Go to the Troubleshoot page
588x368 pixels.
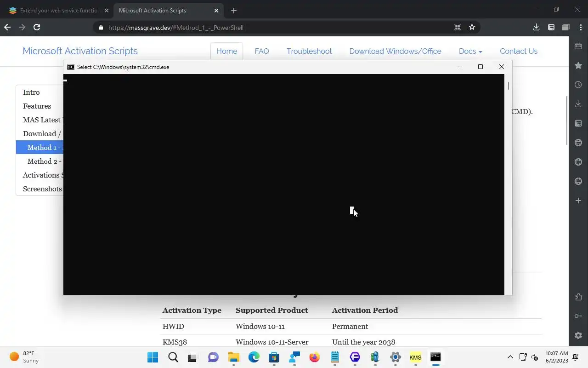click(309, 51)
